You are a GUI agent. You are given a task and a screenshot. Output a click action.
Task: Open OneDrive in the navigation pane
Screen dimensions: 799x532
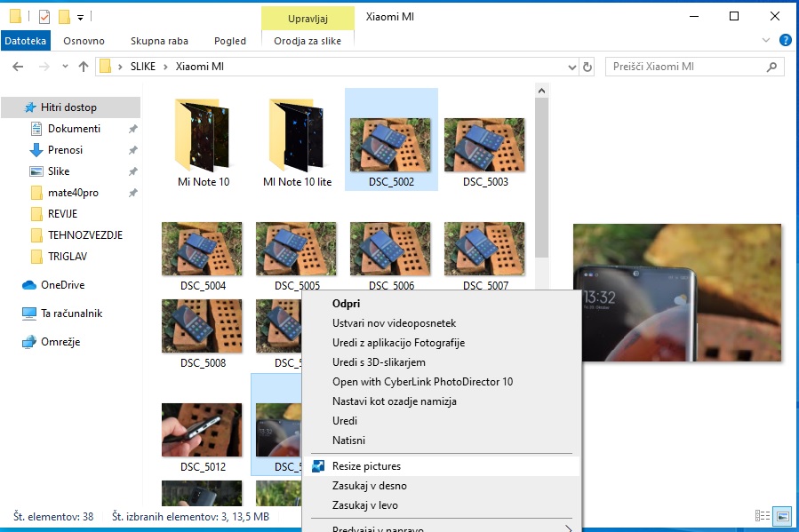point(62,285)
